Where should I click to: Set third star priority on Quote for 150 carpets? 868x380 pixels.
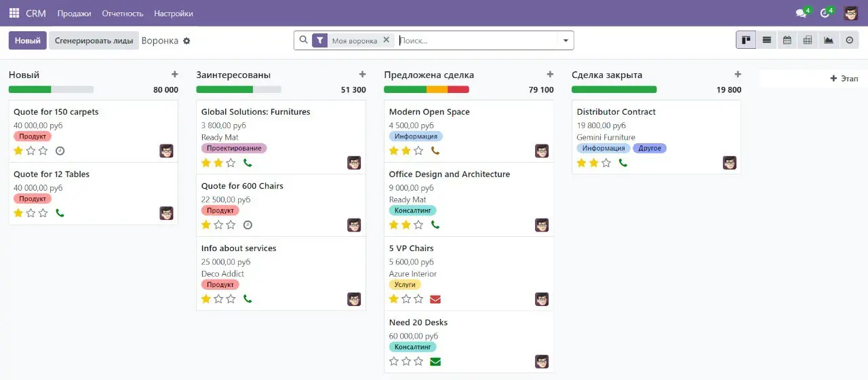43,151
